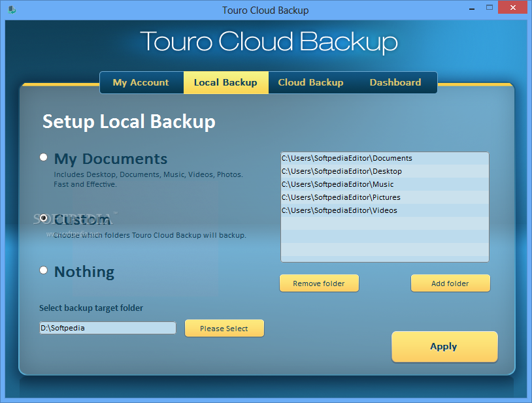Select the My Documents radio option
Image resolution: width=532 pixels, height=403 pixels.
pos(43,157)
